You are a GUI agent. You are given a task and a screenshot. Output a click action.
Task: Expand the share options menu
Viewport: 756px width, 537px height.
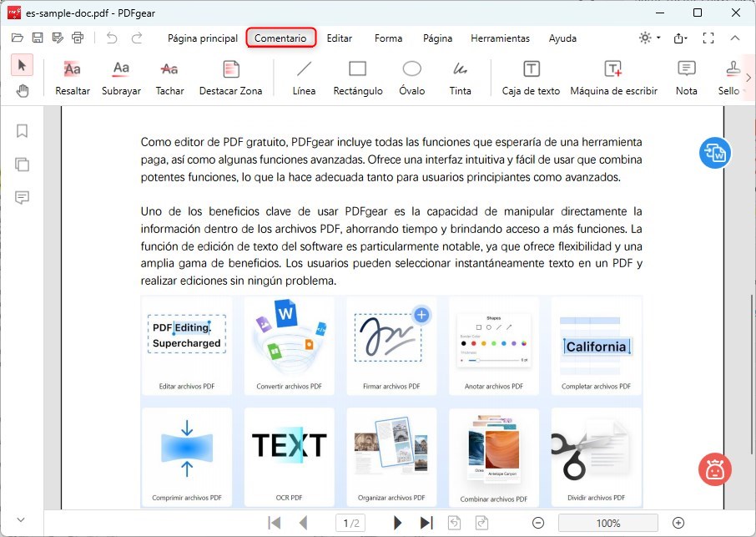pyautogui.click(x=682, y=38)
